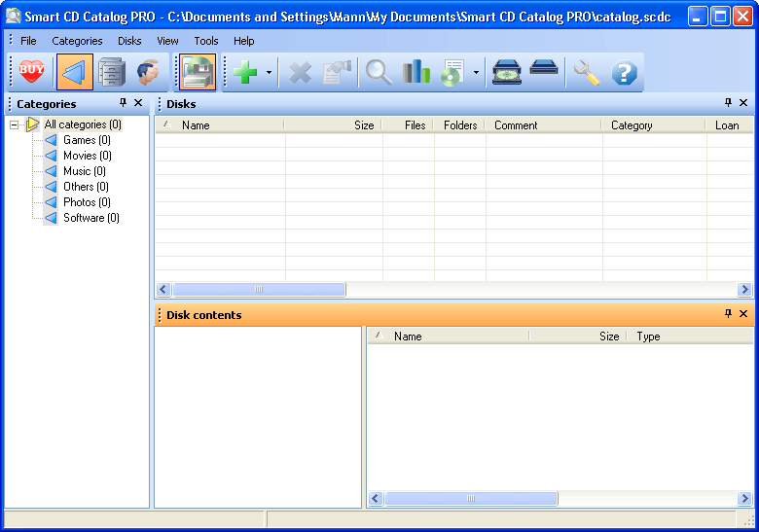Image resolution: width=759 pixels, height=532 pixels.
Task: Click the Disks panel title bar
Action: tap(454, 103)
